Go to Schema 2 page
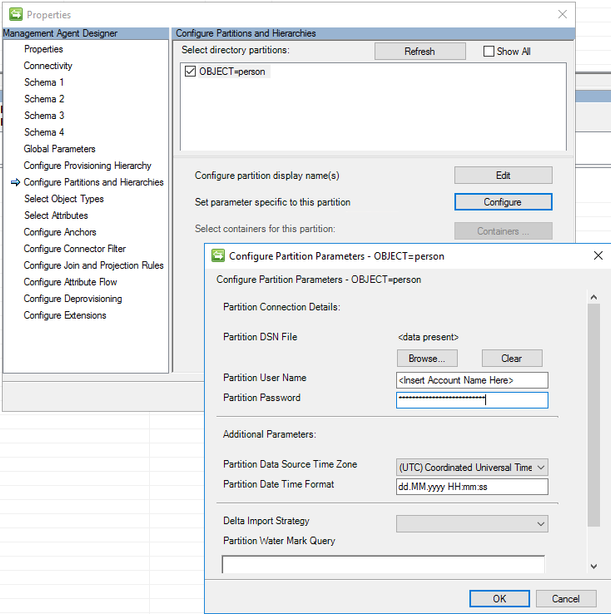Image resolution: width=611 pixels, height=614 pixels. (44, 99)
